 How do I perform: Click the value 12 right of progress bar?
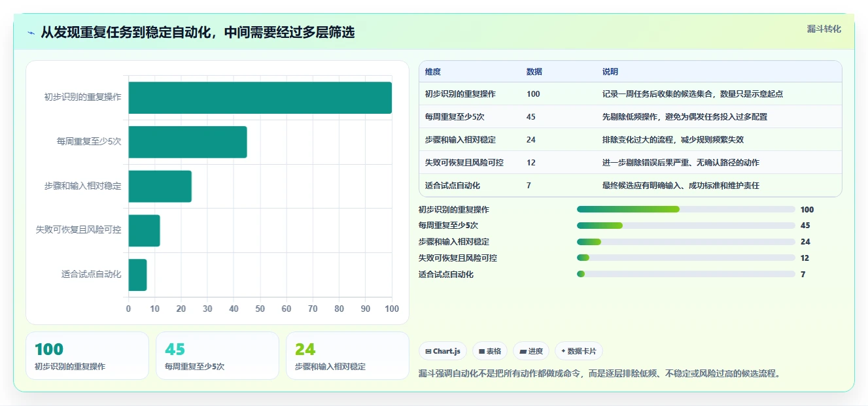coord(805,258)
